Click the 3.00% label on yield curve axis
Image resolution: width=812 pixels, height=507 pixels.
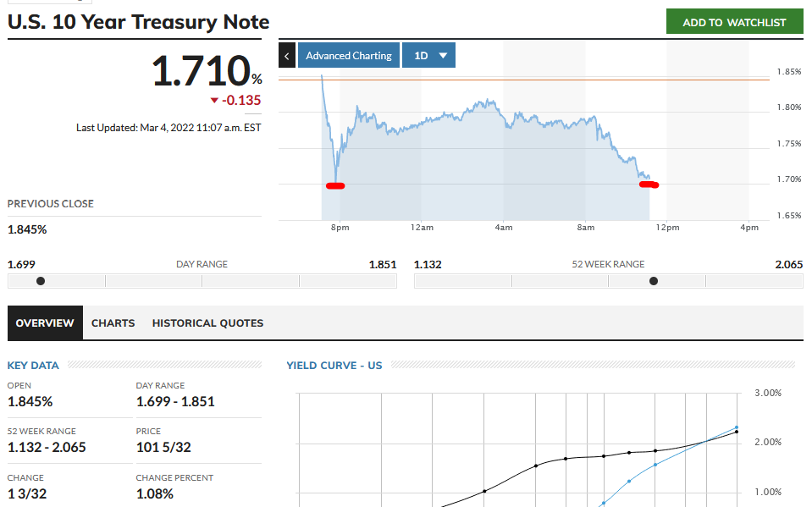tap(768, 393)
